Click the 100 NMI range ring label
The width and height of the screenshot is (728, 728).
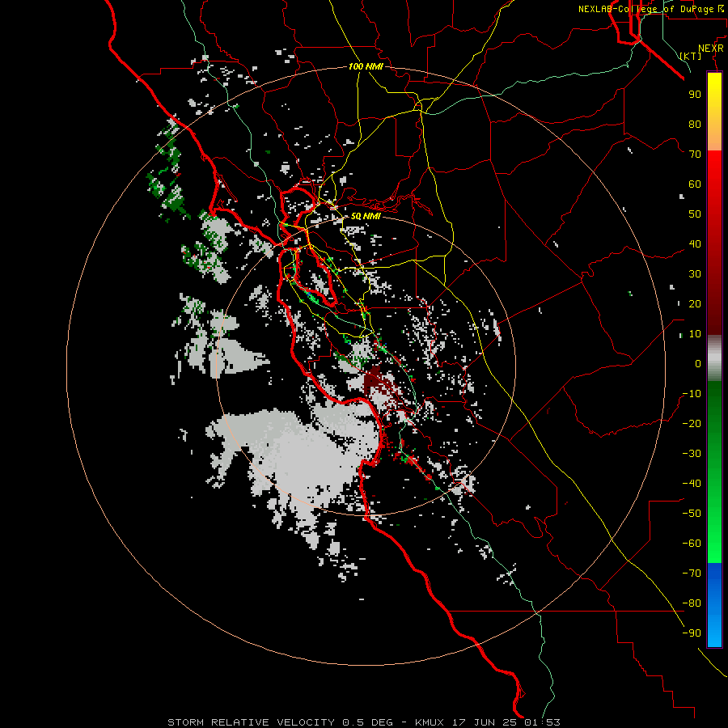[366, 66]
